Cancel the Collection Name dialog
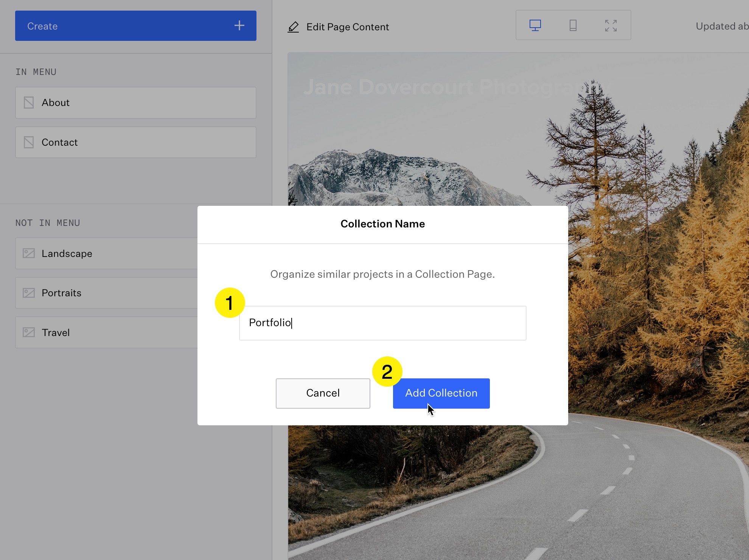This screenshot has height=560, width=749. [323, 393]
